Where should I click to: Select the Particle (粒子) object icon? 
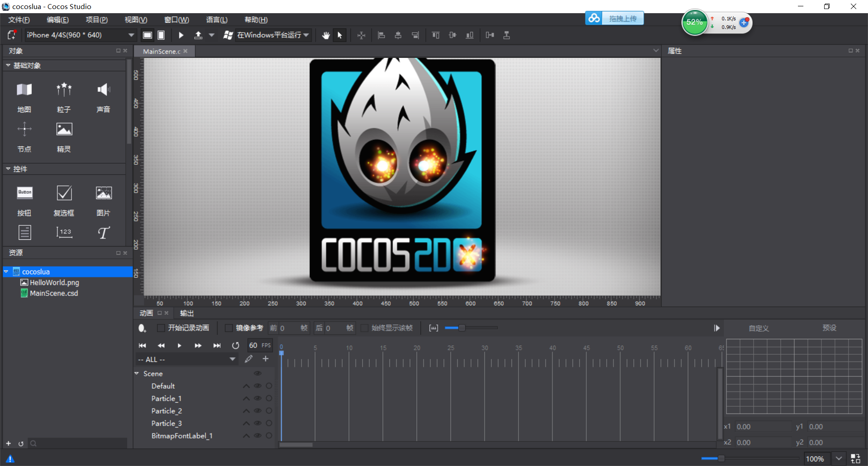coord(64,90)
